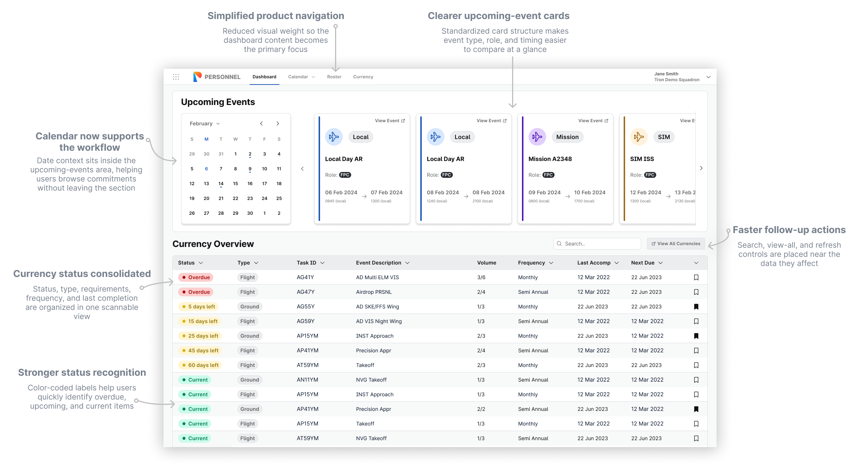Click the AD VIS Night Wing description

pos(379,321)
